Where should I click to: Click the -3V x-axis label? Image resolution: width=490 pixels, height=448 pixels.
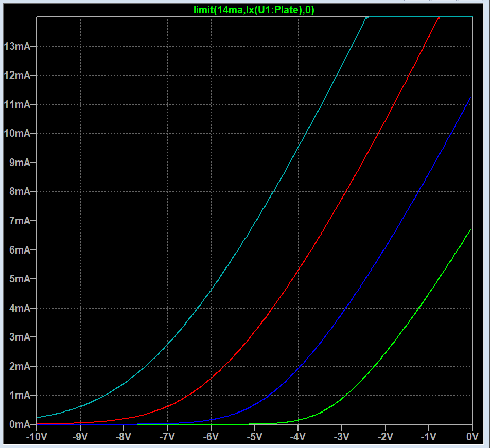coord(342,437)
